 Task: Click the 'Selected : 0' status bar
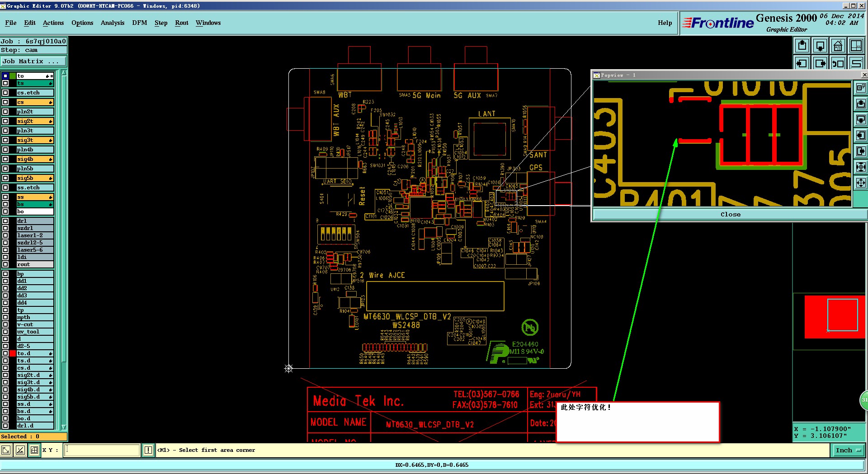[x=33, y=436]
